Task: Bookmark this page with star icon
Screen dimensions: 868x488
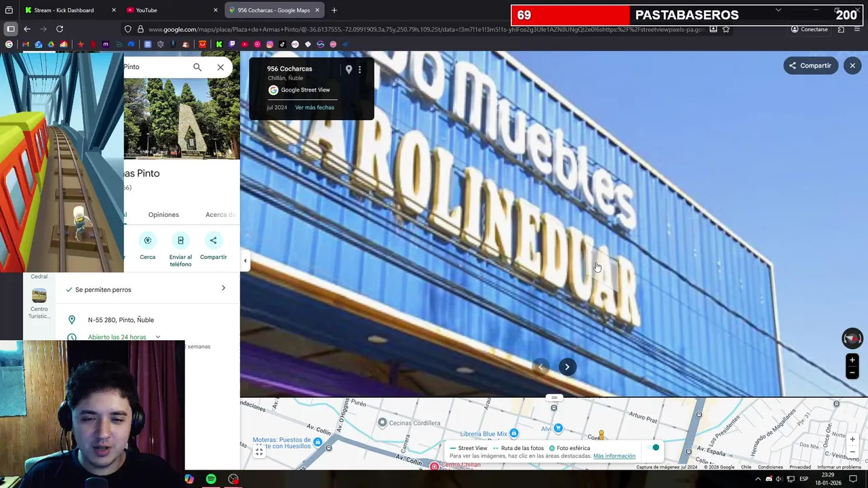Action: [726, 29]
